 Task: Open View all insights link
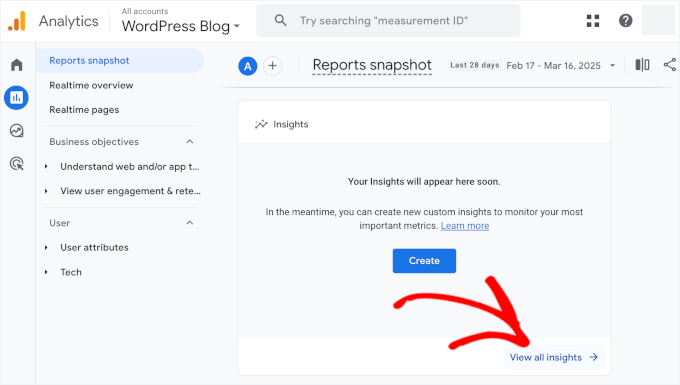point(554,357)
